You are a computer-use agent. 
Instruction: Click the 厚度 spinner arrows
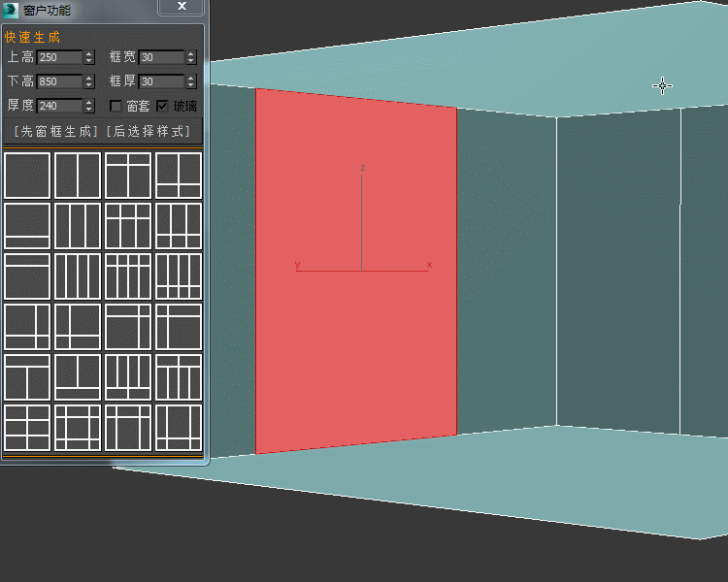pos(89,106)
